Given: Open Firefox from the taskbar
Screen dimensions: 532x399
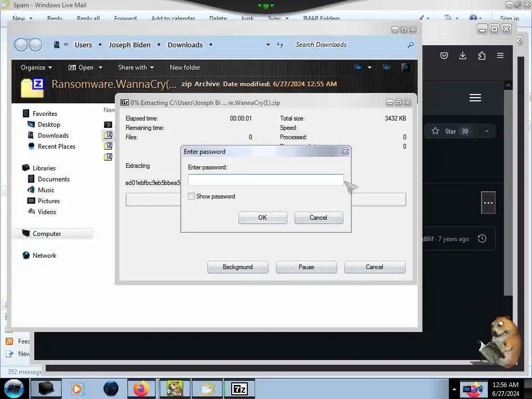Looking at the screenshot, I should (141, 389).
